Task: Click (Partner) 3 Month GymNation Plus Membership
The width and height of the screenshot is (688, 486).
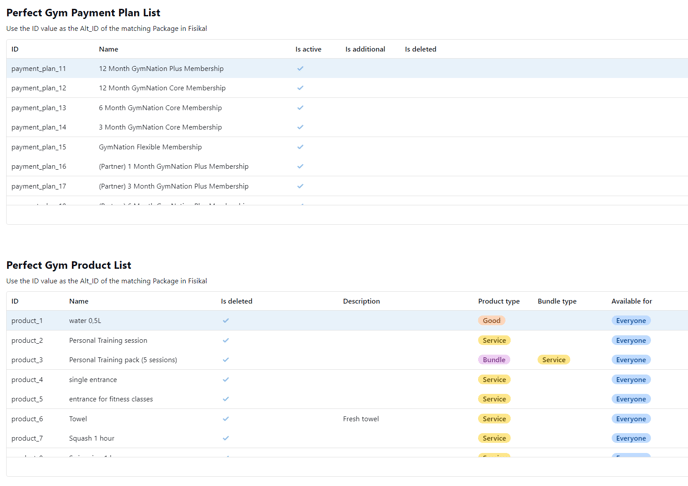Action: [173, 186]
